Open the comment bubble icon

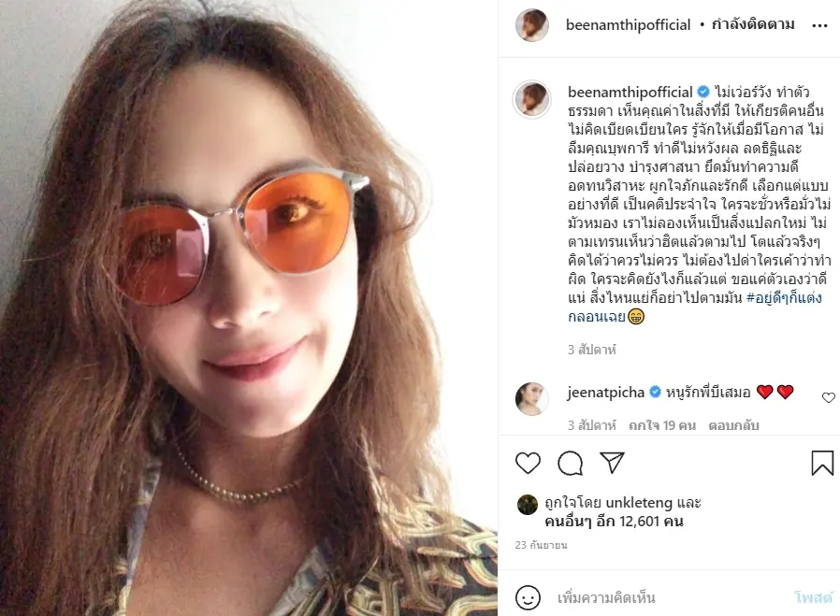pyautogui.click(x=570, y=463)
